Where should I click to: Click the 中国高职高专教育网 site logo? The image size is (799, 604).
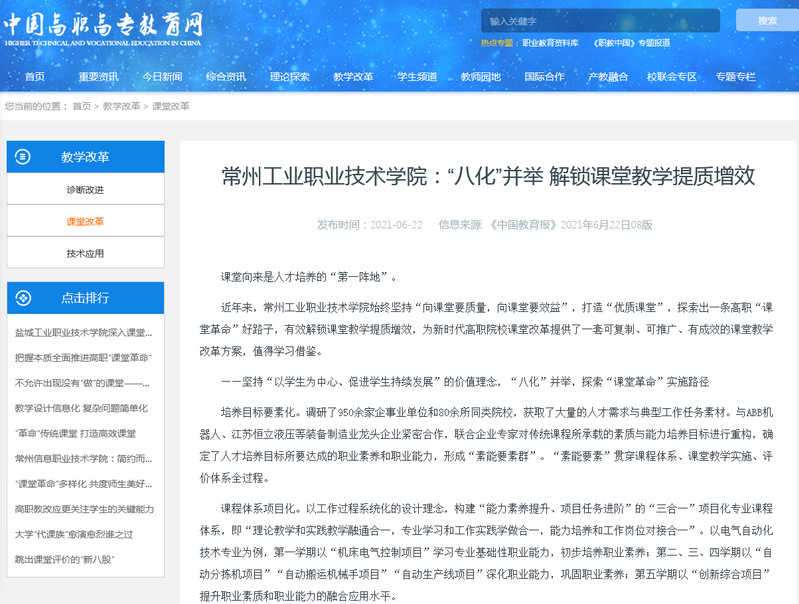tap(103, 28)
